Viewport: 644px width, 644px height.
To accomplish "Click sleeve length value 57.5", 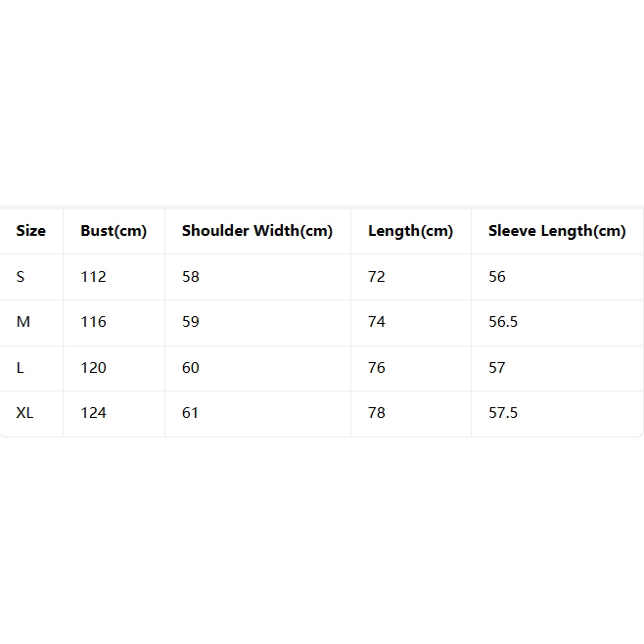I will coord(503,413).
